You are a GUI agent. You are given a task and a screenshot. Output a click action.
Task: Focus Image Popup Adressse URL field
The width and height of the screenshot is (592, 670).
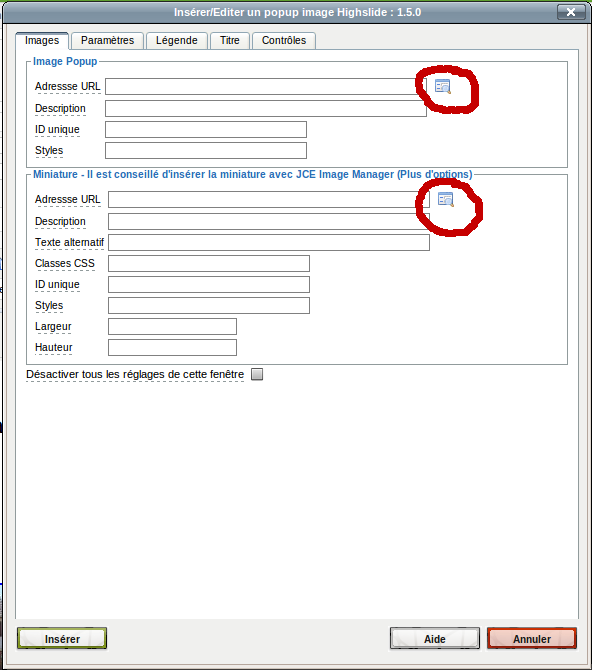click(266, 86)
